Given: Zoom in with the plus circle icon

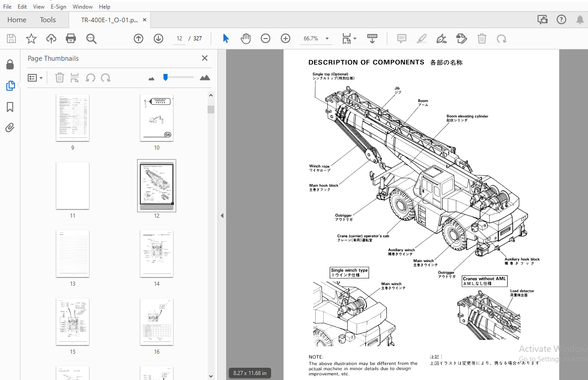Looking at the screenshot, I should click(285, 39).
